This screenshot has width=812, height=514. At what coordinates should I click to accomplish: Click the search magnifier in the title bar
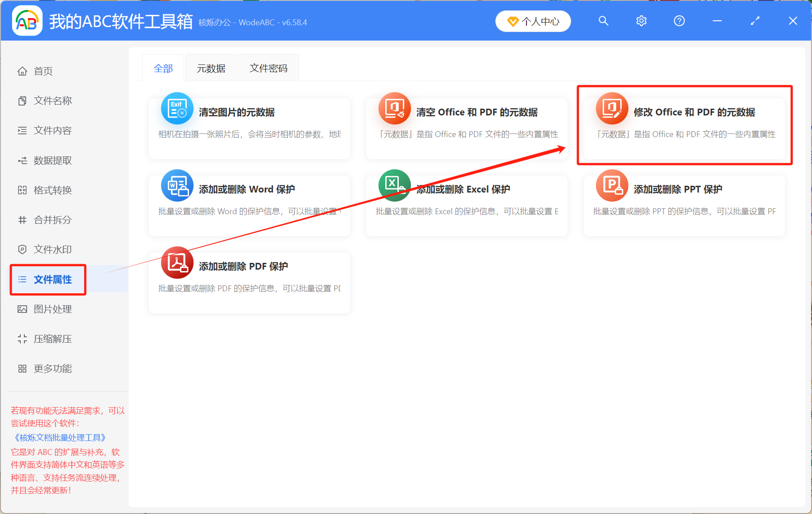pyautogui.click(x=603, y=21)
